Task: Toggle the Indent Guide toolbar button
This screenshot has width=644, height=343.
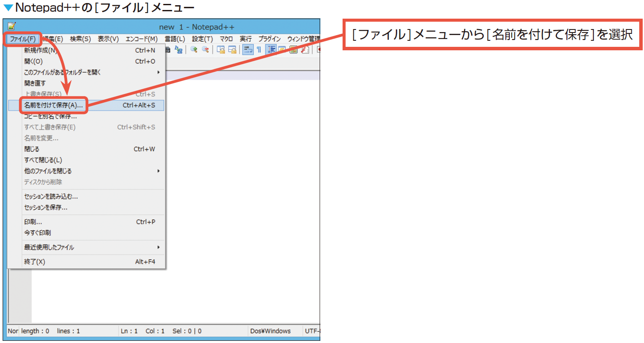Action: coord(271,50)
